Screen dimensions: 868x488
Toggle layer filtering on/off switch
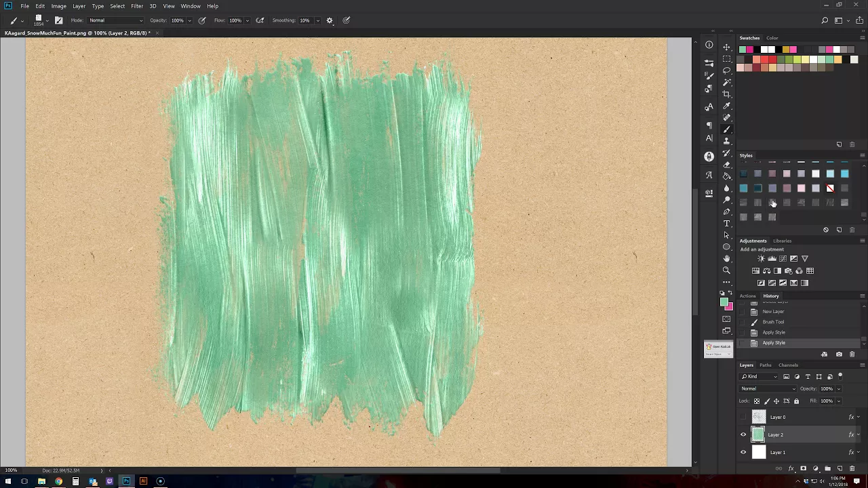[x=840, y=376]
